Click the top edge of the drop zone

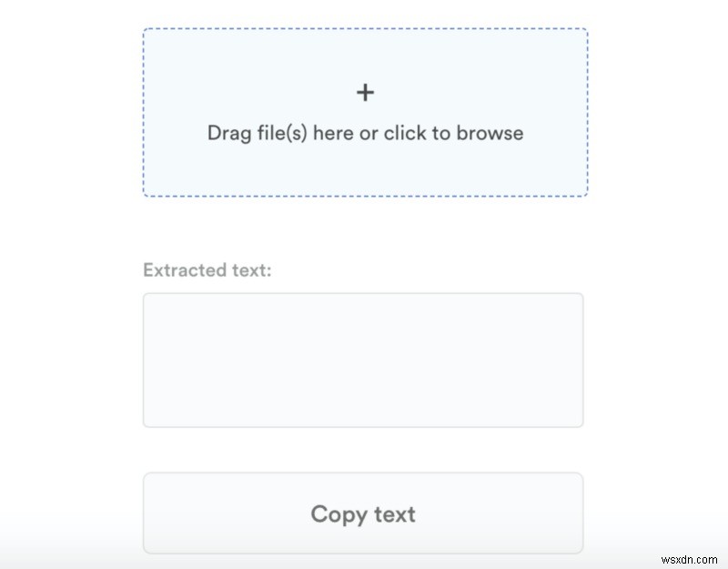pos(366,29)
